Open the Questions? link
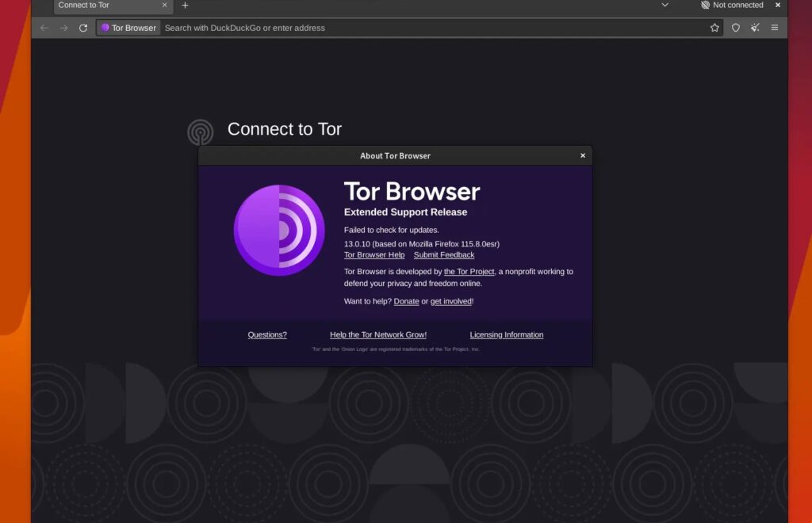The width and height of the screenshot is (812, 523). [x=267, y=334]
